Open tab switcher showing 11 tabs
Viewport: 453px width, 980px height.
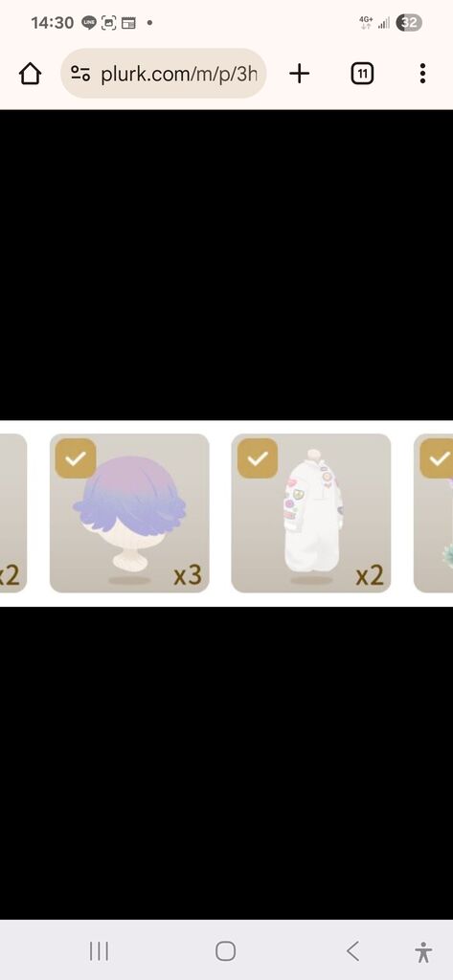(362, 74)
